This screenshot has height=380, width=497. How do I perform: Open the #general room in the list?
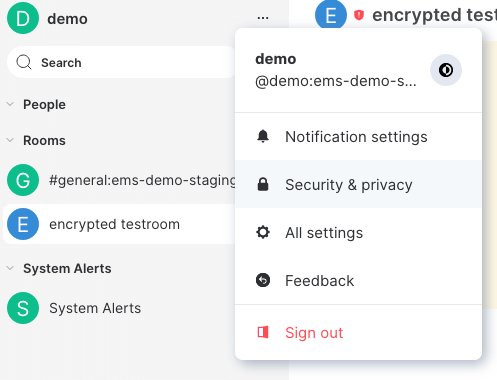(x=120, y=180)
